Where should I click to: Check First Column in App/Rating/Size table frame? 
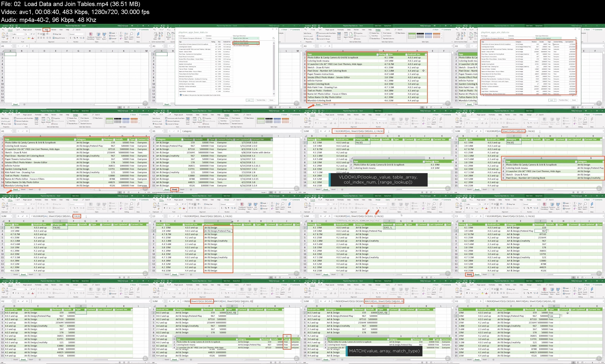(382, 33)
